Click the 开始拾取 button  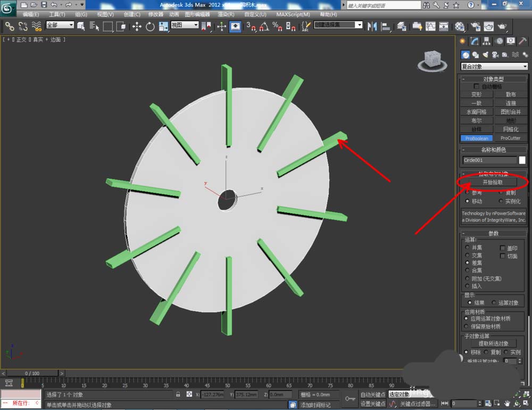tap(492, 182)
